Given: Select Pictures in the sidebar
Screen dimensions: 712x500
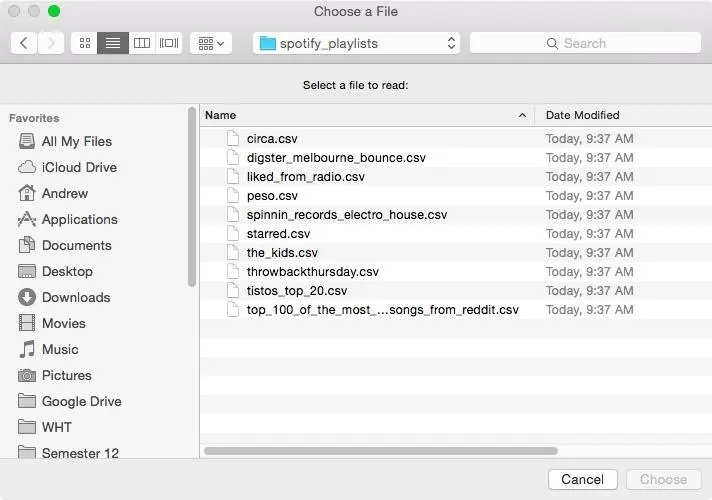Looking at the screenshot, I should coord(66,375).
